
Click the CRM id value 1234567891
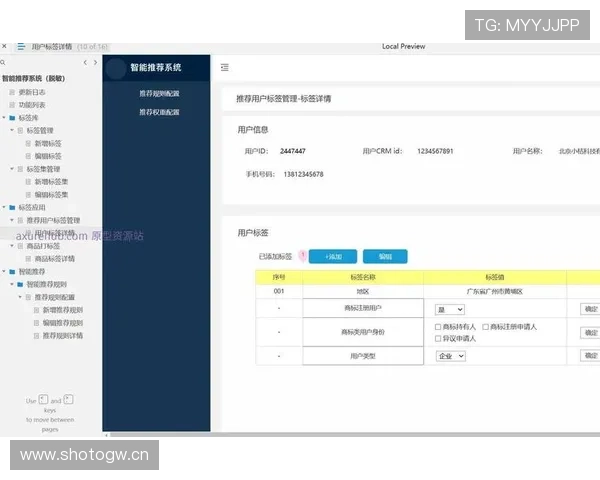coord(435,151)
